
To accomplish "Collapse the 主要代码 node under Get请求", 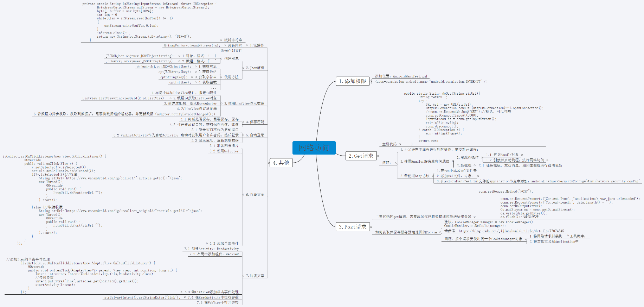I will (x=400, y=144).
